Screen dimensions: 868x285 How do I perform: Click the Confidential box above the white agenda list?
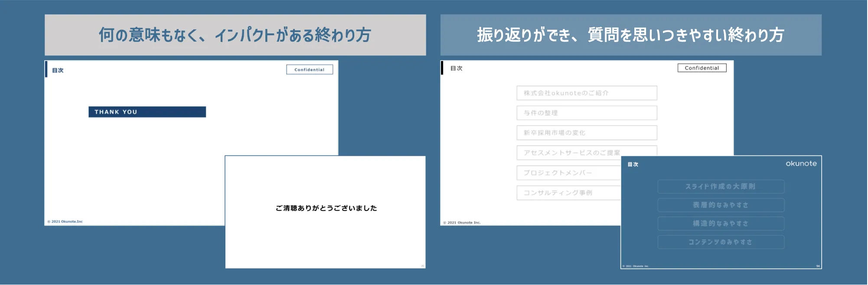point(702,68)
